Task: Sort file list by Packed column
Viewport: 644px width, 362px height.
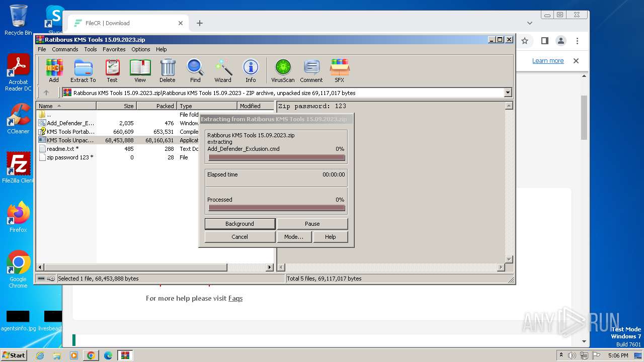Action: coord(156,106)
